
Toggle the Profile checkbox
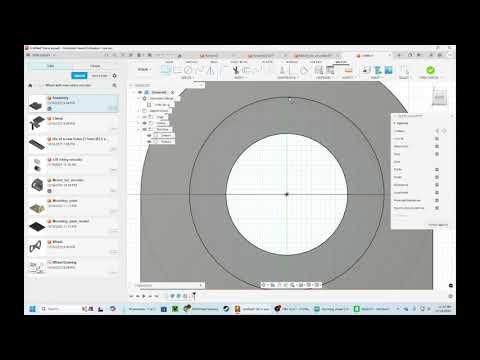[437, 170]
